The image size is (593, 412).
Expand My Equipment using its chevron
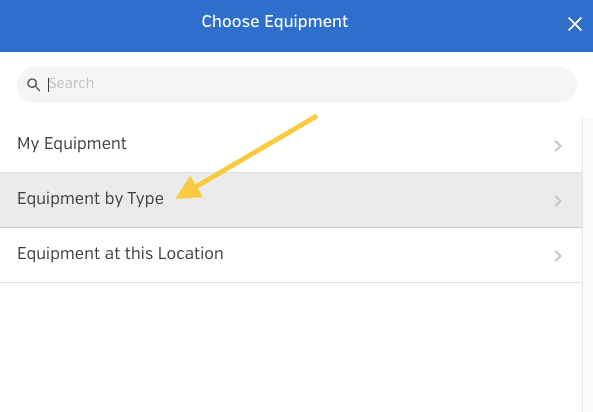(558, 146)
